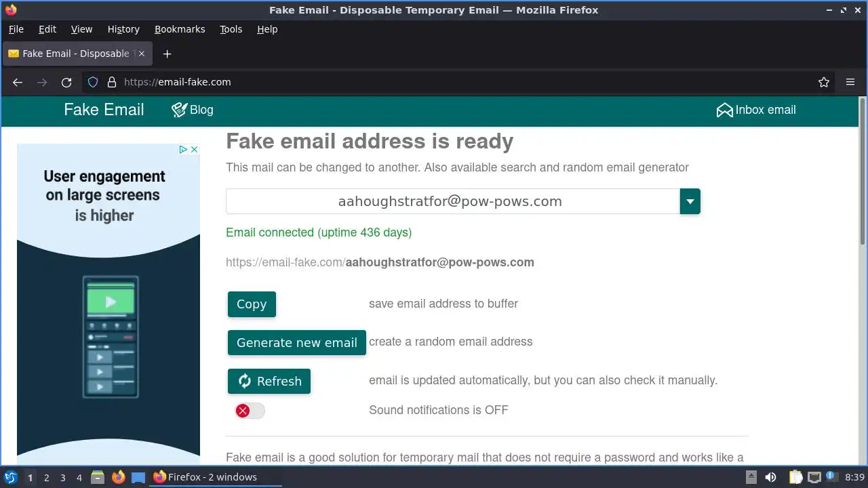The height and width of the screenshot is (488, 868).
Task: Click 'Email connected (uptime 436 days)' text
Action: tap(319, 232)
